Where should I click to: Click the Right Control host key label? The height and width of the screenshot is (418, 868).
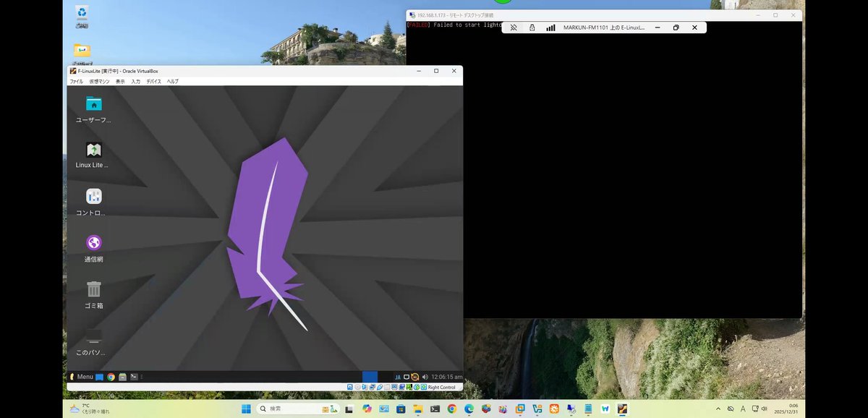tap(441, 388)
